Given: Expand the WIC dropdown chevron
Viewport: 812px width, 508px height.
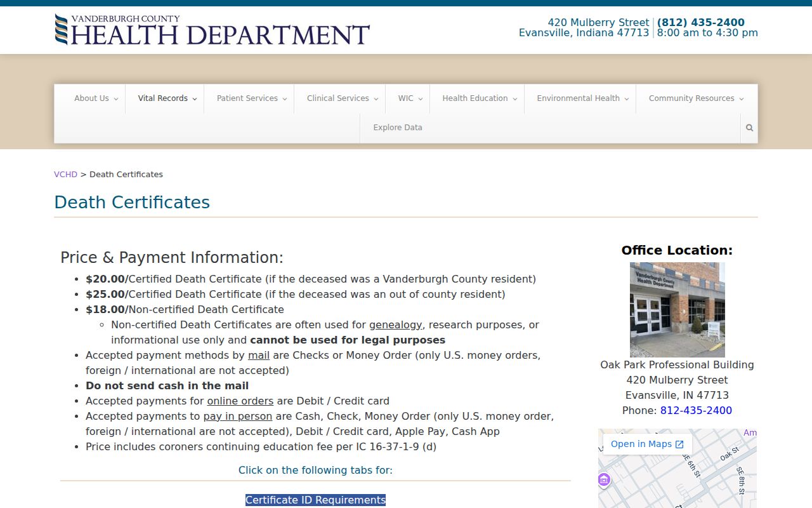Looking at the screenshot, I should pyautogui.click(x=420, y=99).
